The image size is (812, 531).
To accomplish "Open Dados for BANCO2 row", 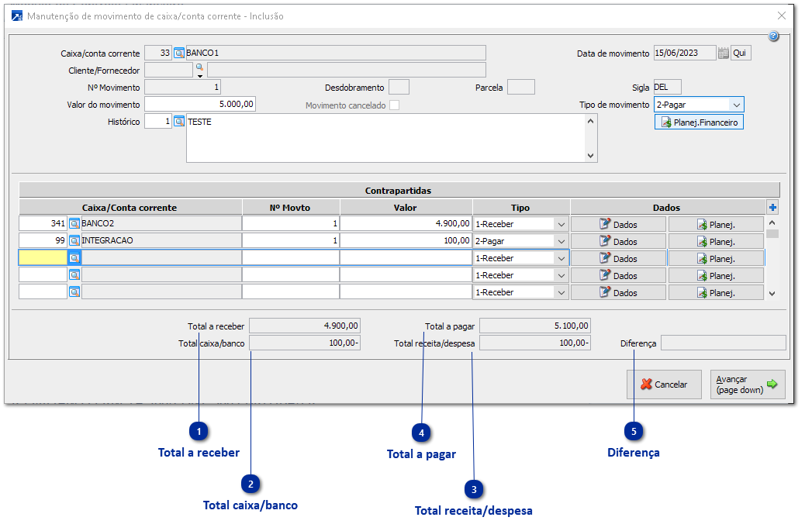I will tap(618, 224).
